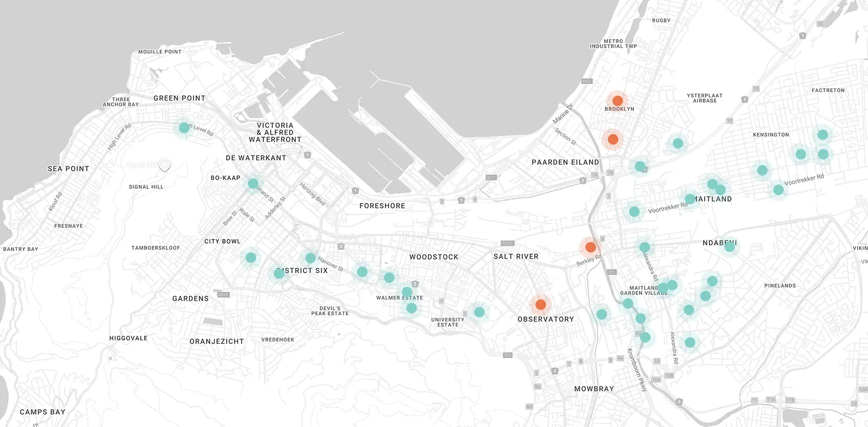868x427 pixels.
Task: Select the orange marker north of Paarden Eiland
Action: [x=613, y=139]
